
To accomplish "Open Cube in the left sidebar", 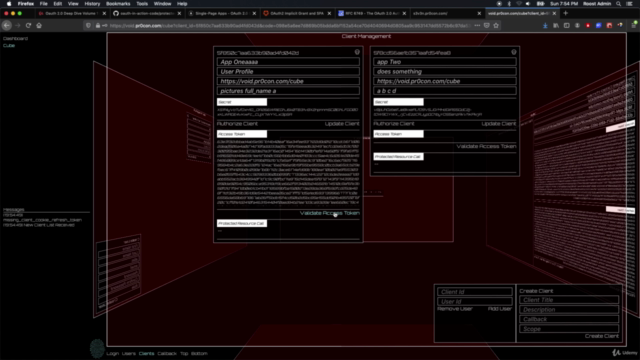I will [9, 46].
